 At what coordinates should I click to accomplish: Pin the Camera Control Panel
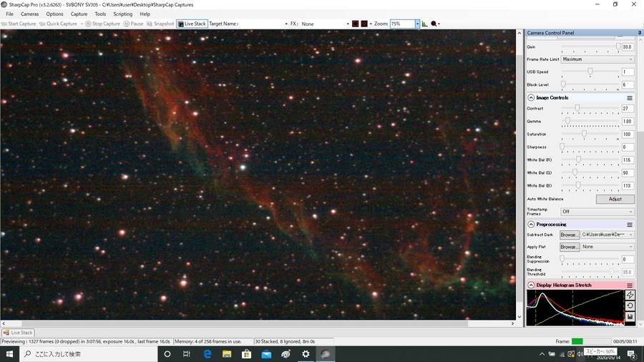(640, 33)
